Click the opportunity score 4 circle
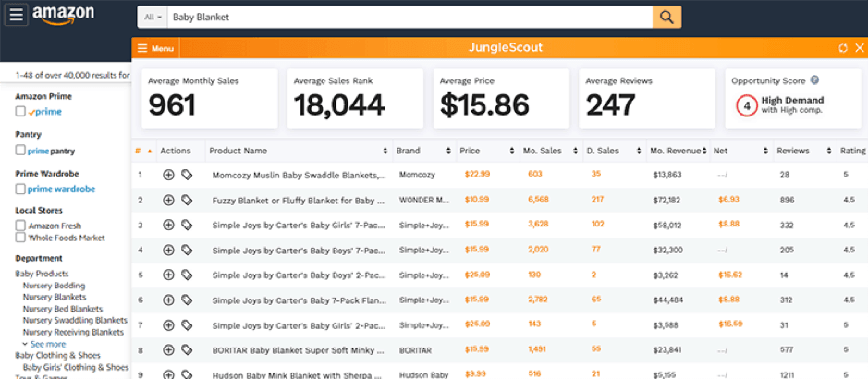This screenshot has width=868, height=379. click(747, 106)
